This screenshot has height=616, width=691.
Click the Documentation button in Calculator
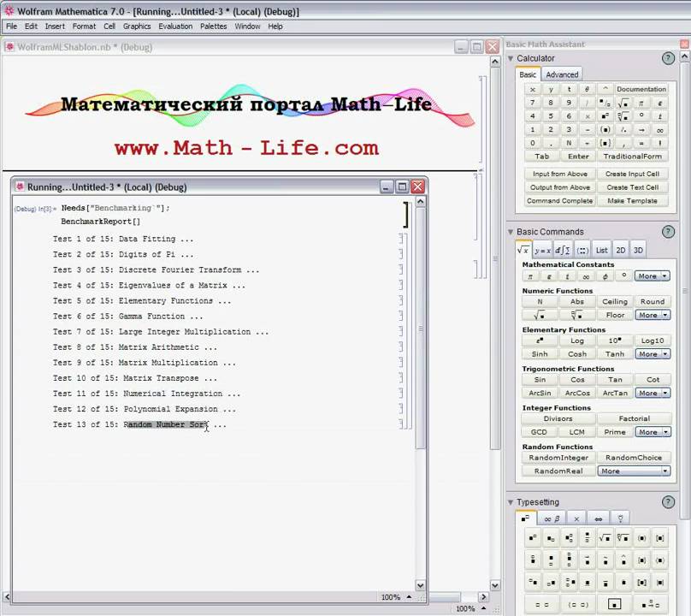[x=641, y=89]
